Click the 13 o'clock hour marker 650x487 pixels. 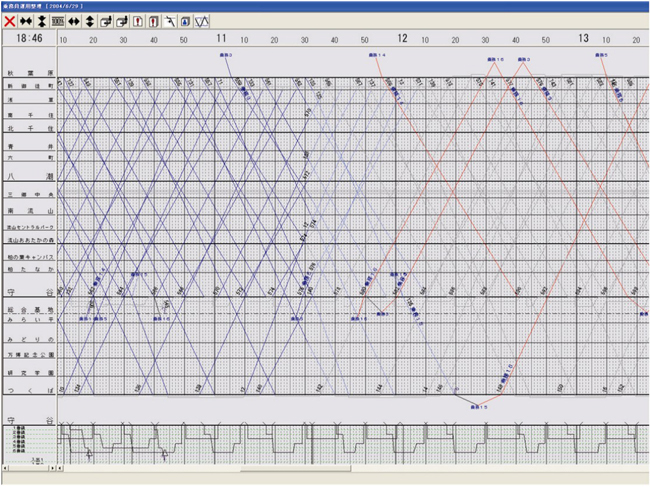click(x=583, y=39)
